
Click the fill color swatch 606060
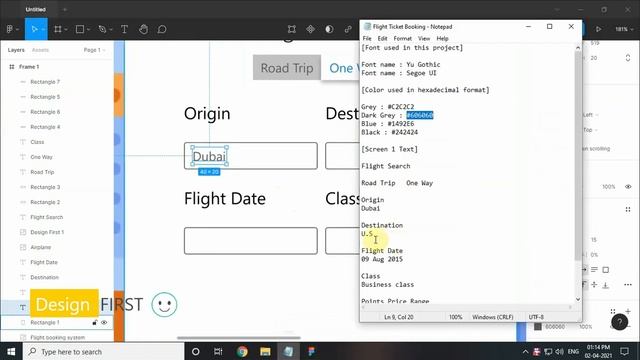click(x=538, y=327)
